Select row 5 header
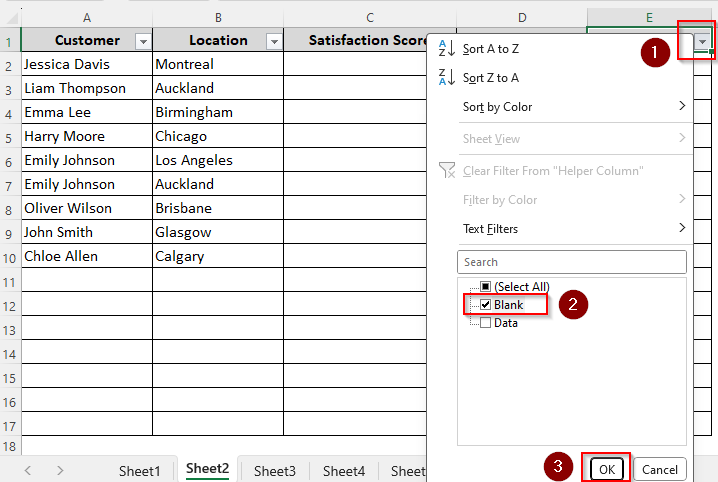The height and width of the screenshot is (482, 718). tap(10, 137)
